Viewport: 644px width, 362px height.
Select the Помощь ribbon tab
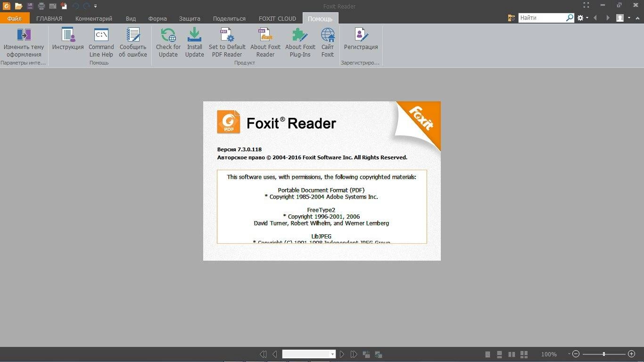(x=320, y=18)
